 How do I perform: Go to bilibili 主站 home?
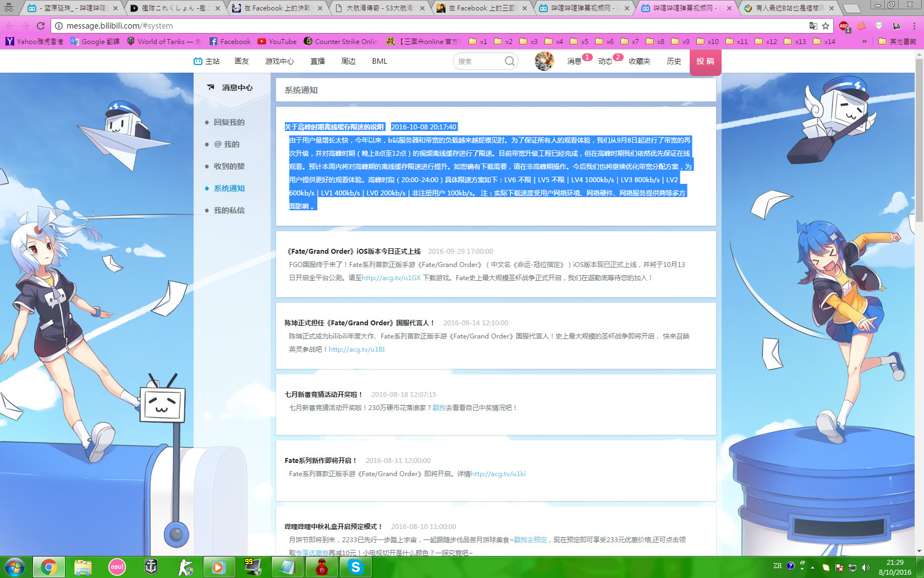point(207,61)
